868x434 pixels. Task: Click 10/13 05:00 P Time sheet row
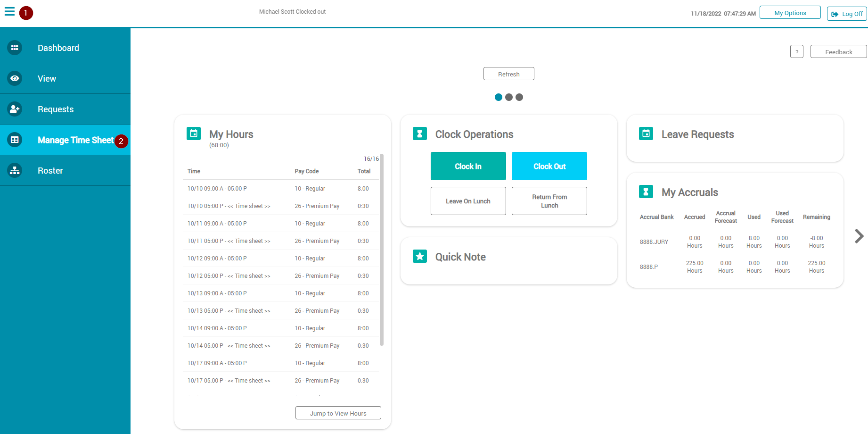point(281,310)
